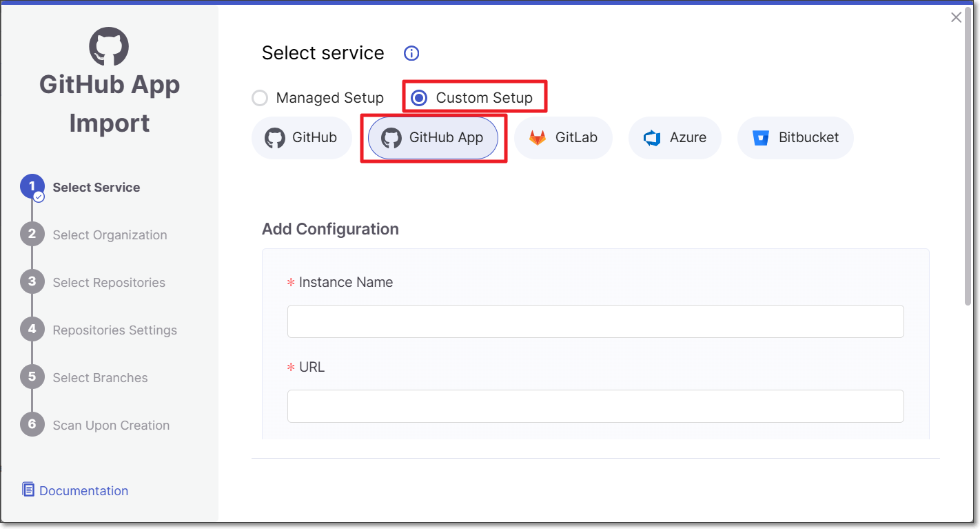Image resolution: width=980 pixels, height=529 pixels.
Task: Go to step 1 Select Service
Action: click(81, 188)
